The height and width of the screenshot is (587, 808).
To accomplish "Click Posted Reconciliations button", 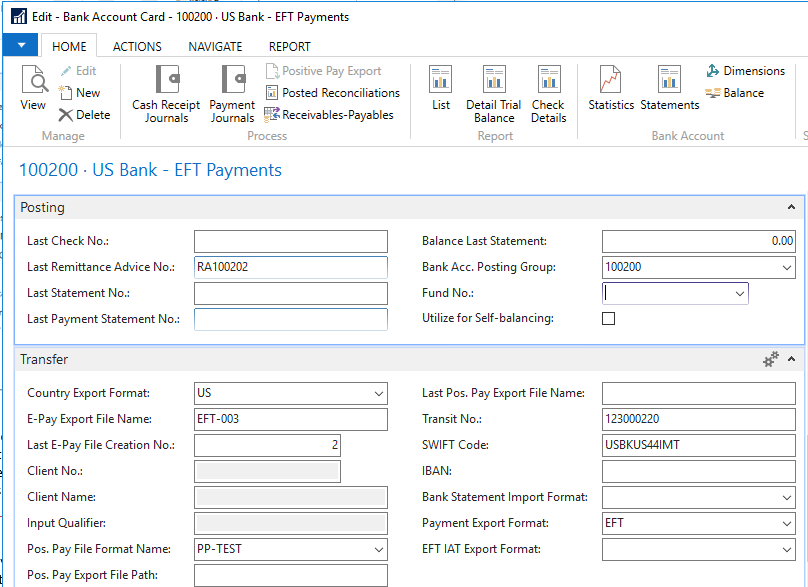I will (332, 93).
